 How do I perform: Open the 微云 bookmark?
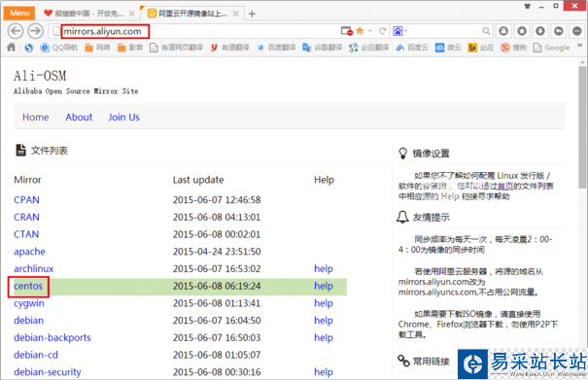(448, 48)
